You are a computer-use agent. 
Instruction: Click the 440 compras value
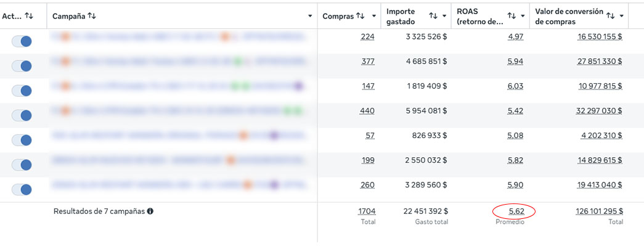[367, 111]
